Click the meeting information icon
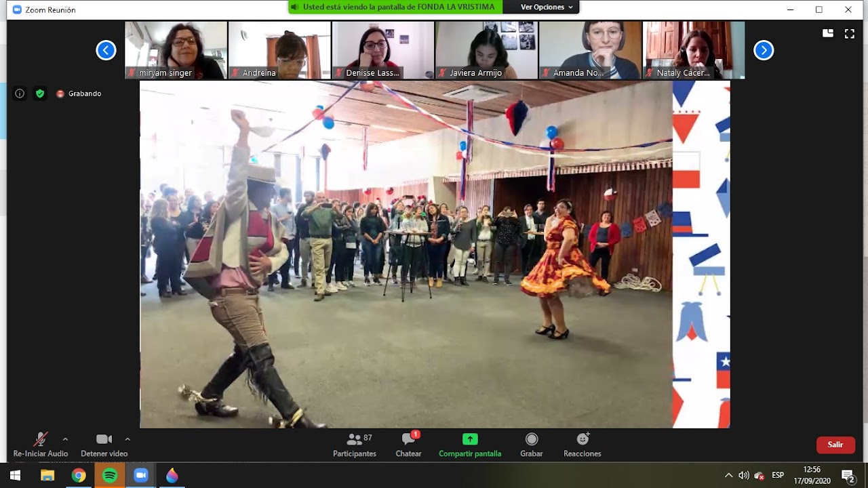This screenshot has height=488, width=868. pyautogui.click(x=20, y=94)
